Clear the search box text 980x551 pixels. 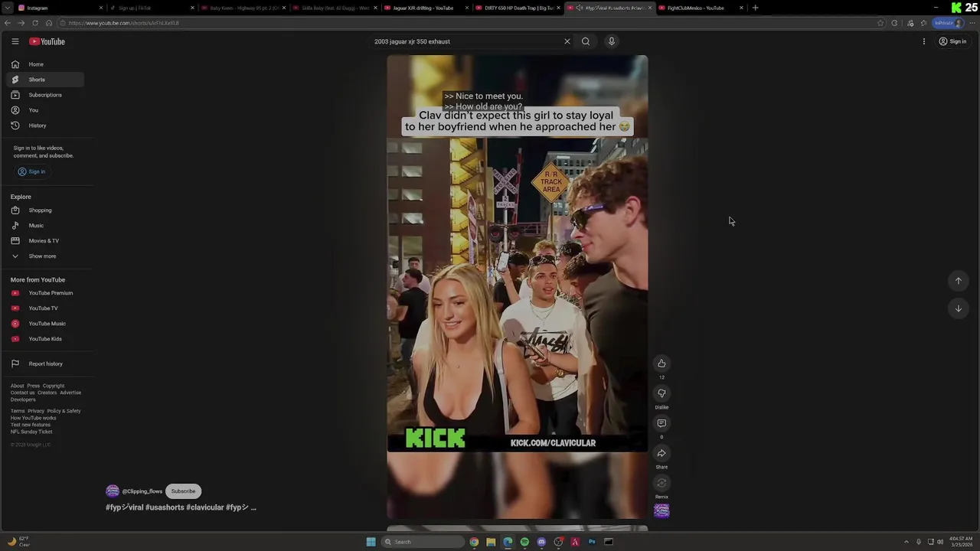pyautogui.click(x=567, y=41)
